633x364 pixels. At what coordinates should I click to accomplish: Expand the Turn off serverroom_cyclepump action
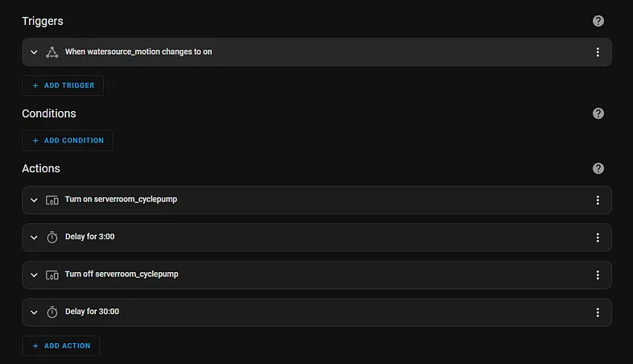(34, 275)
